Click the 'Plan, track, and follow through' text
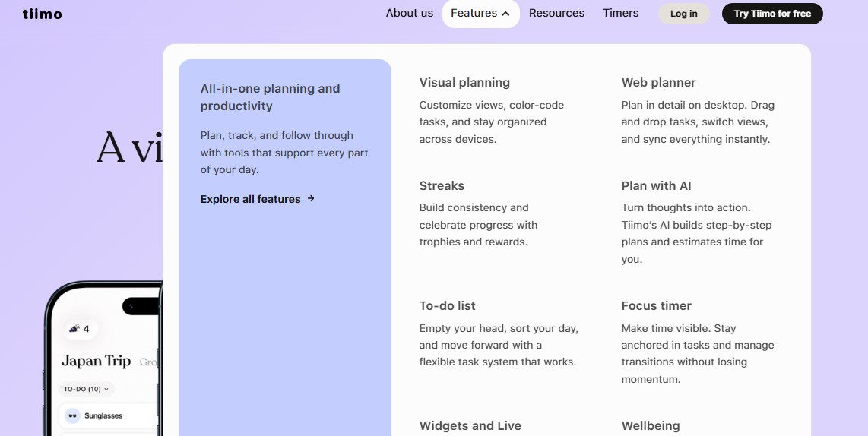The width and height of the screenshot is (868, 436). (284, 152)
